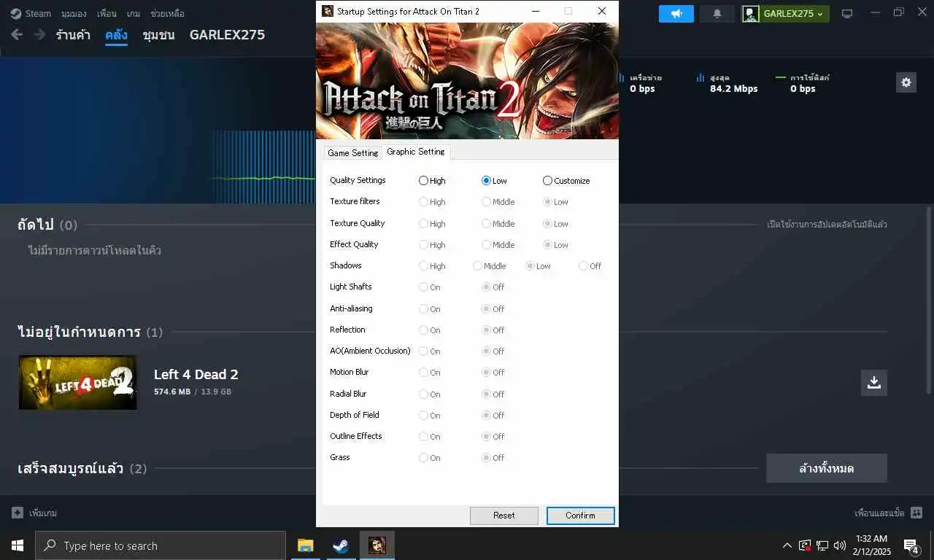934x560 pixels.
Task: Open the มุมมอง menu in Steam
Action: point(74,13)
